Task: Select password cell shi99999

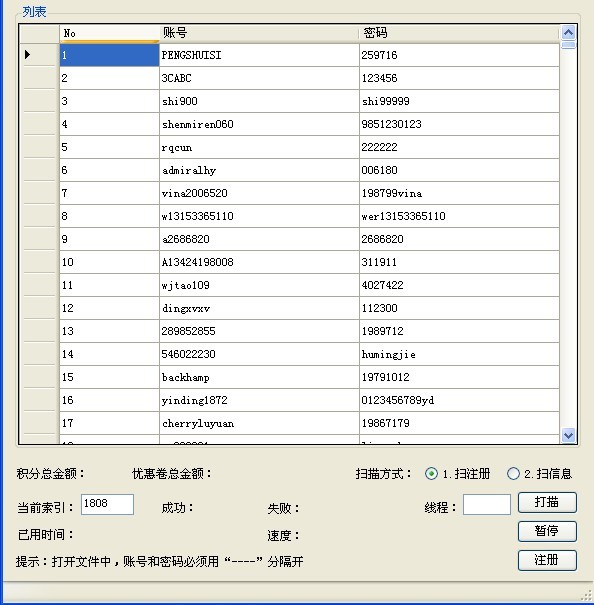Action: click(459, 101)
